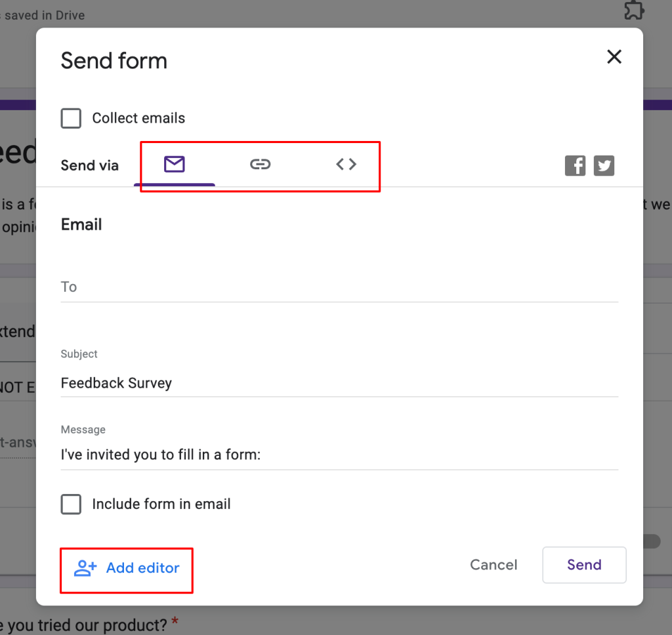Viewport: 672px width, 635px height.
Task: Switch to the Embed tab under Send via
Action: coord(346,165)
